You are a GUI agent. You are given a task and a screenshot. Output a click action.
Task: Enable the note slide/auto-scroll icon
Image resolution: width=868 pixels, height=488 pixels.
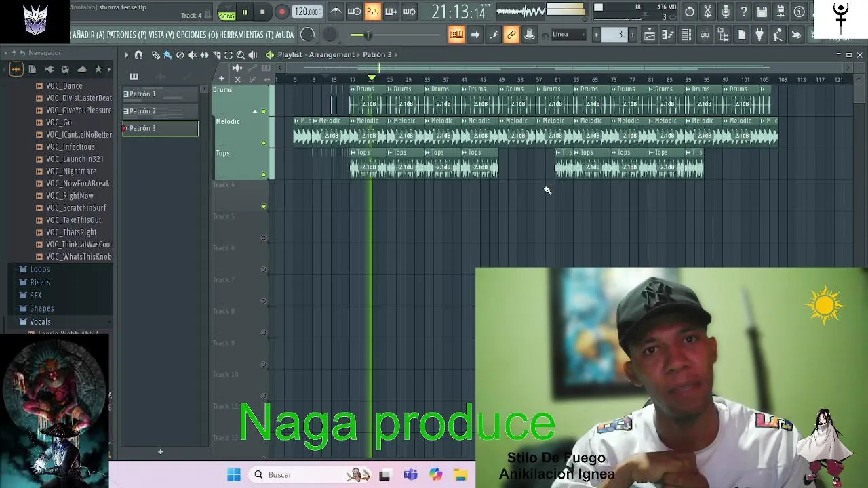pyautogui.click(x=493, y=35)
